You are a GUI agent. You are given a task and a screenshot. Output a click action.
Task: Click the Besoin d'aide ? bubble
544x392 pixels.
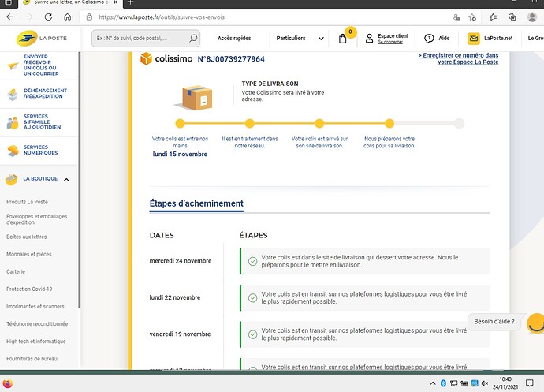coord(494,322)
